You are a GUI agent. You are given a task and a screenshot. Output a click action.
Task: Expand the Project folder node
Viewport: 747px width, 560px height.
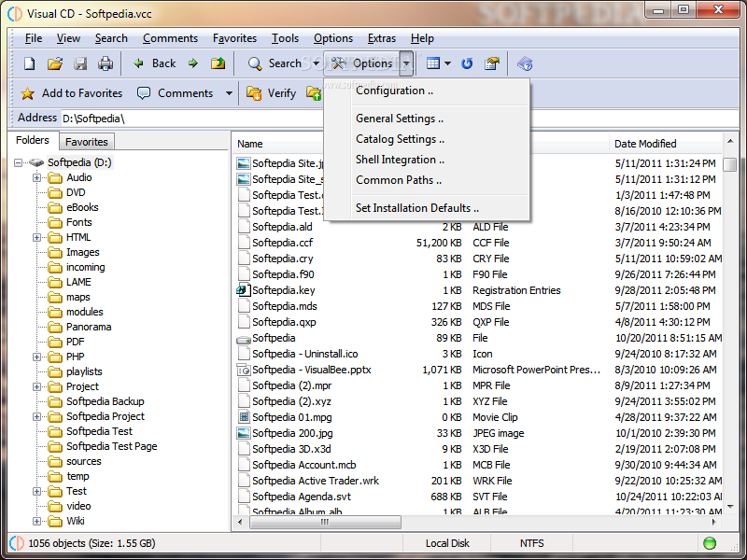point(36,386)
